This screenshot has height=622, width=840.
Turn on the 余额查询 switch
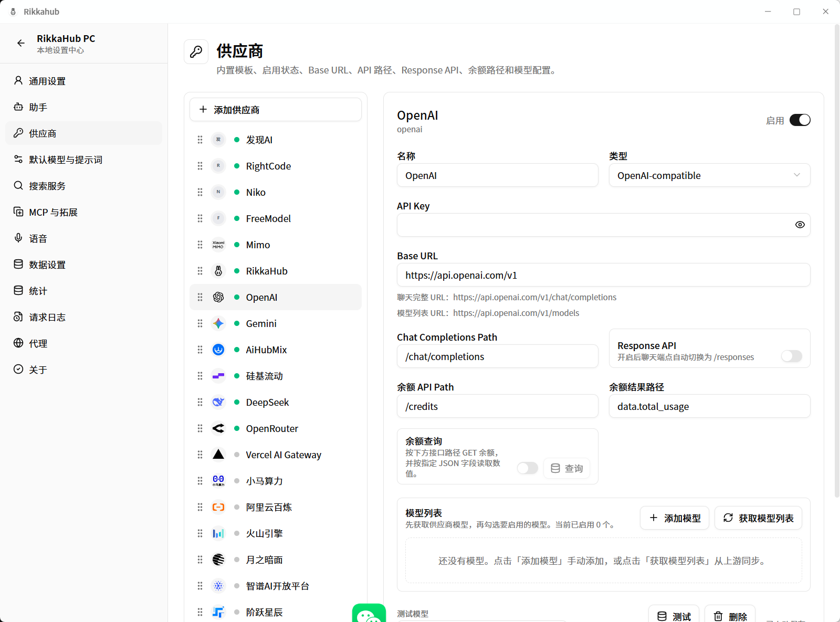pos(528,468)
